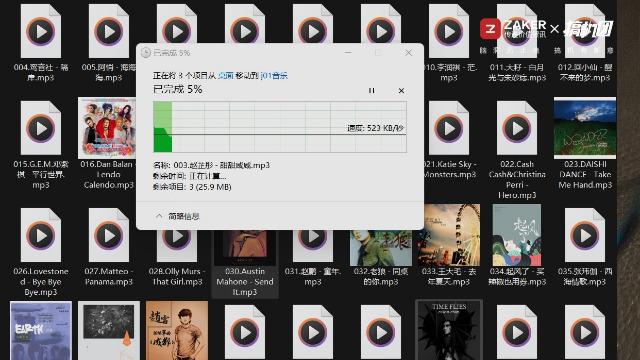Screen dimensions: 640x360
Task: Open the source folder link in transfer text
Action: pyautogui.click(x=226, y=75)
